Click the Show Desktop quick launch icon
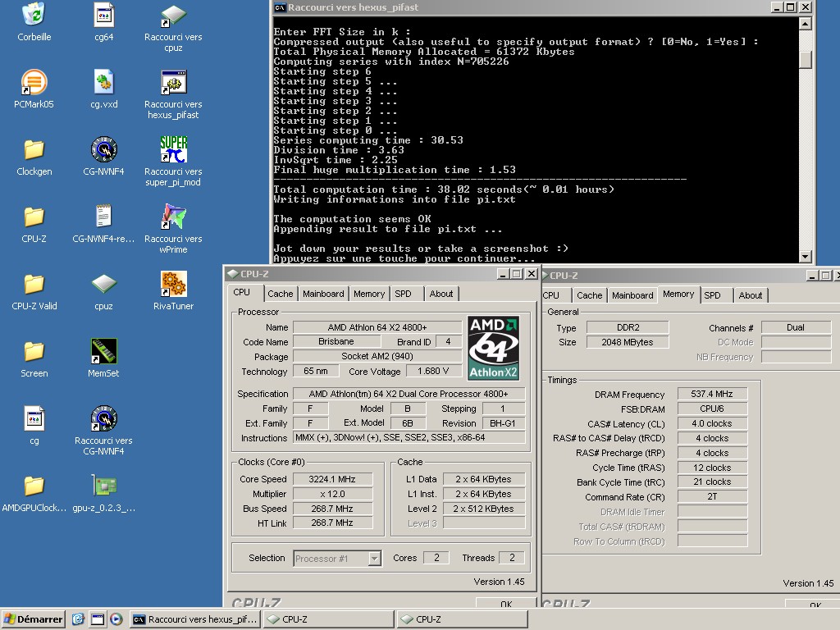Viewport: 840px width, 630px height. point(98,619)
